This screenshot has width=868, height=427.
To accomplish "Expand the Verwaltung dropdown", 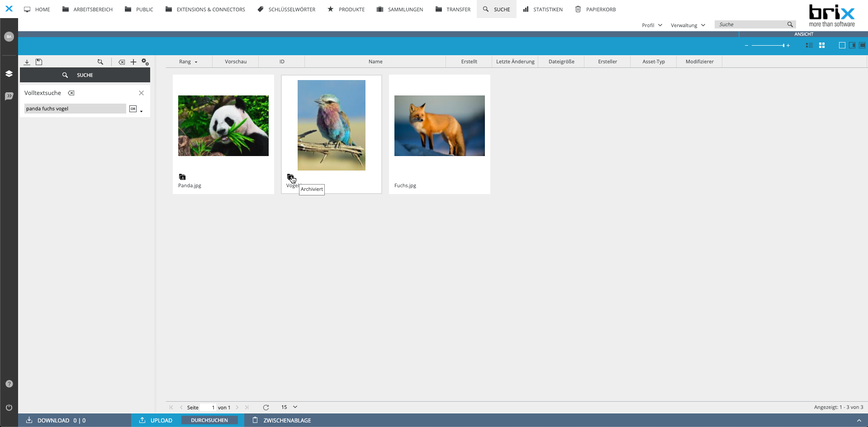I will tap(688, 25).
